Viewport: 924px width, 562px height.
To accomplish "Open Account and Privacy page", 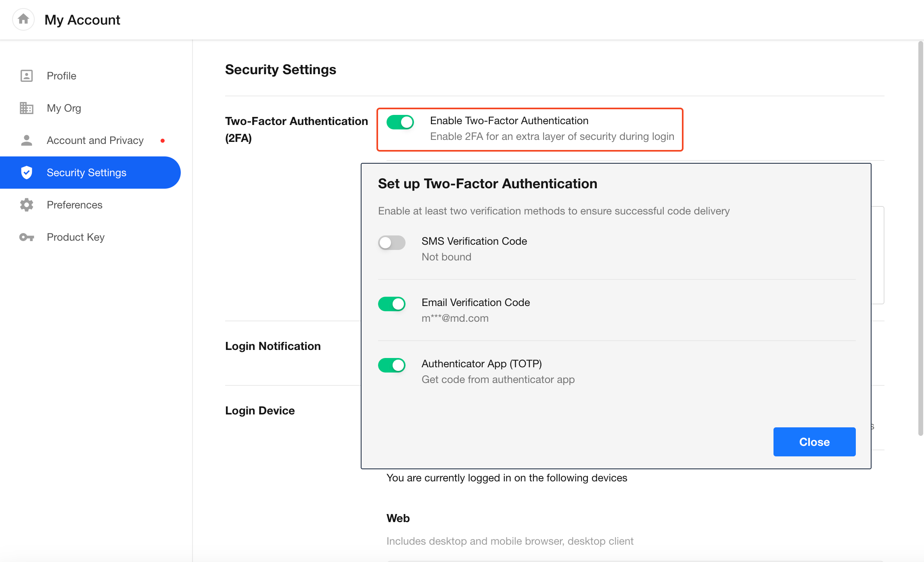I will point(95,140).
